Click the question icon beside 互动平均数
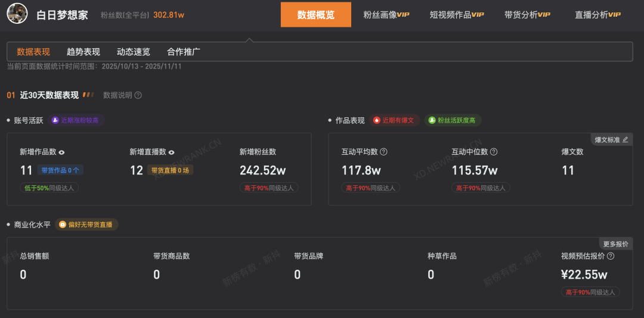 pyautogui.click(x=383, y=152)
